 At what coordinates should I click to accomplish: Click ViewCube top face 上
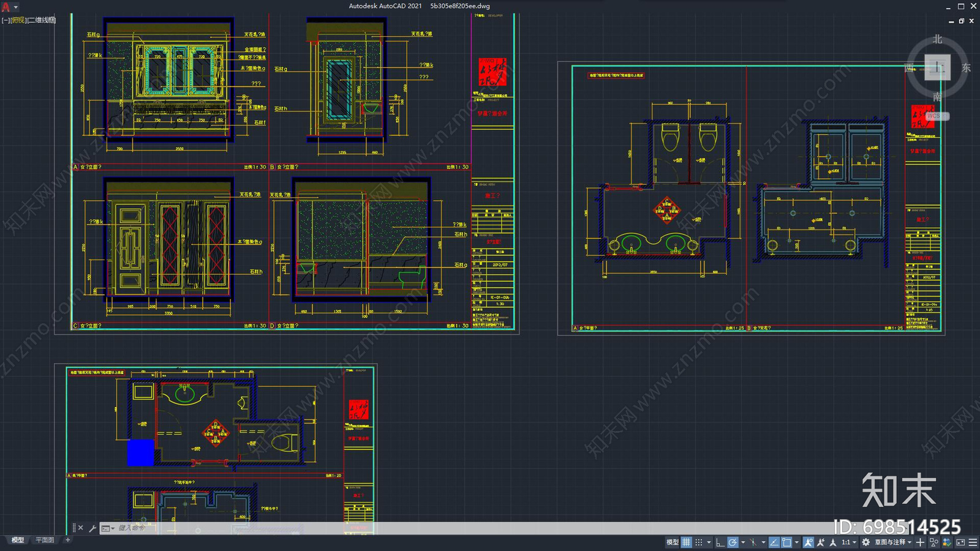click(937, 67)
